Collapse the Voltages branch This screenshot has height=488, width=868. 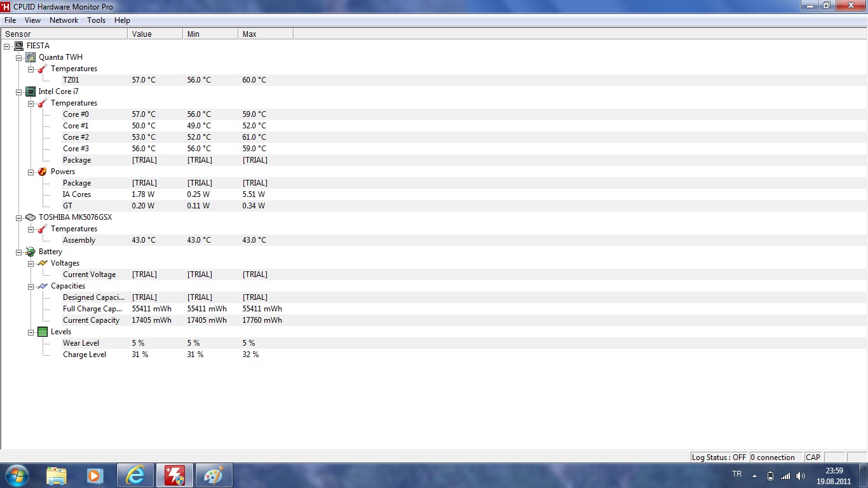coord(31,263)
